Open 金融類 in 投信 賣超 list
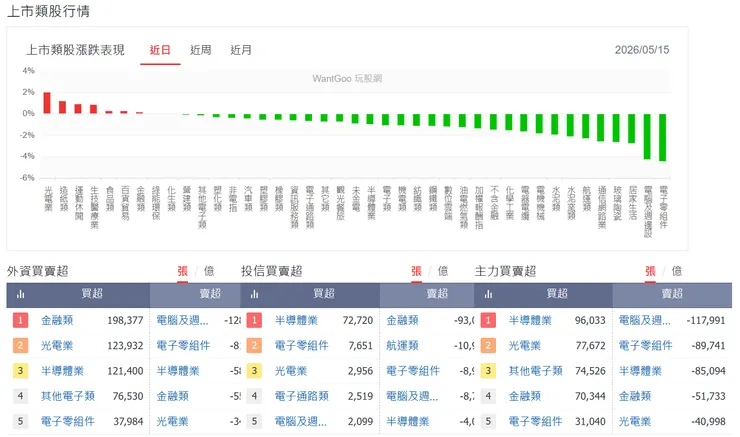 point(403,320)
